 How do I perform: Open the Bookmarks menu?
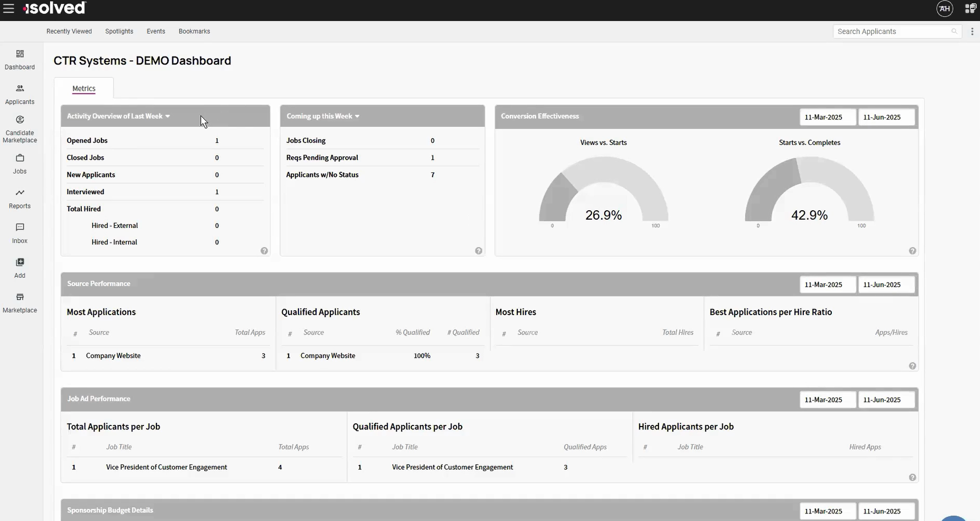(x=194, y=31)
